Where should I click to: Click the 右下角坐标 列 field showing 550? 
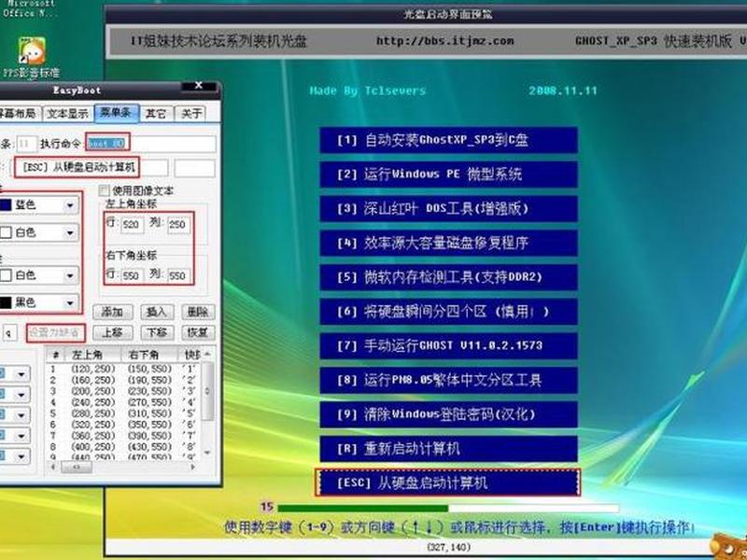178,275
